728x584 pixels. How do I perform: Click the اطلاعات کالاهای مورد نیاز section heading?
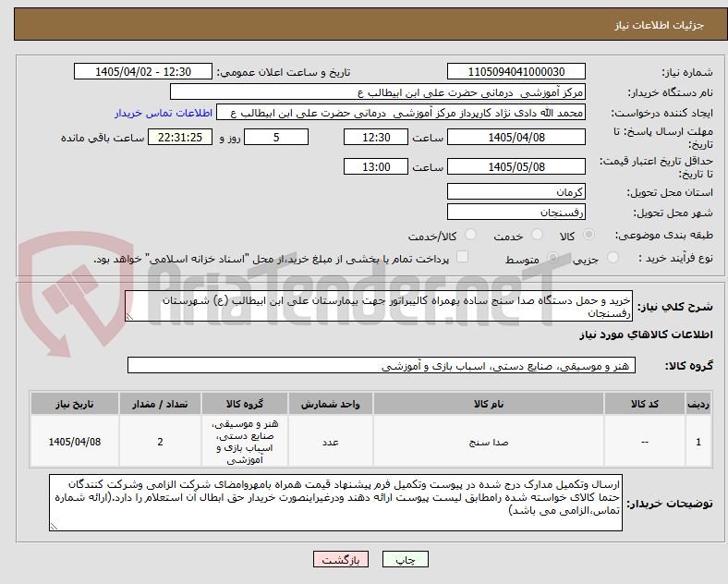point(646,335)
